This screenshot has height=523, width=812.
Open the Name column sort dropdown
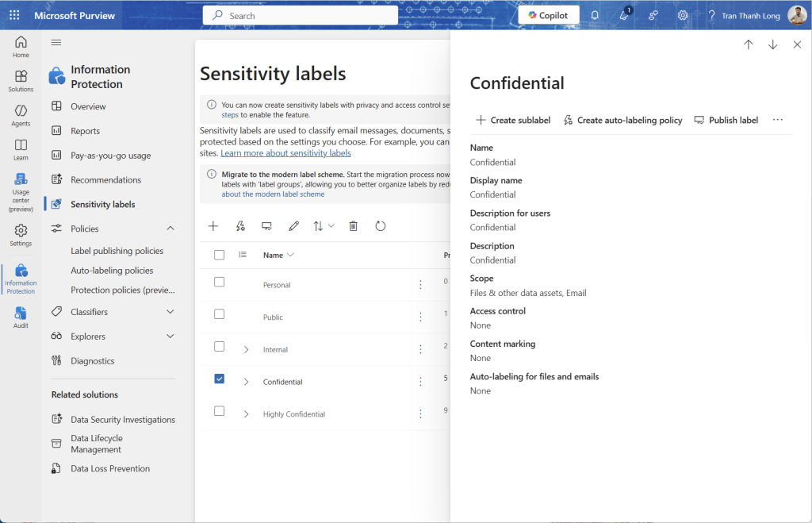(290, 255)
